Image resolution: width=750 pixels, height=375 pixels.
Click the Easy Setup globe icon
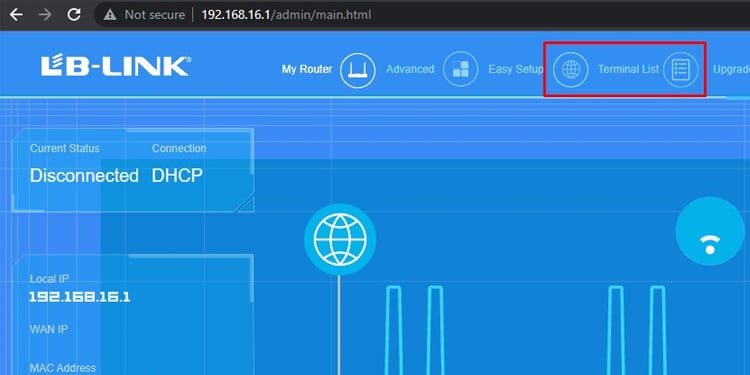coord(570,70)
